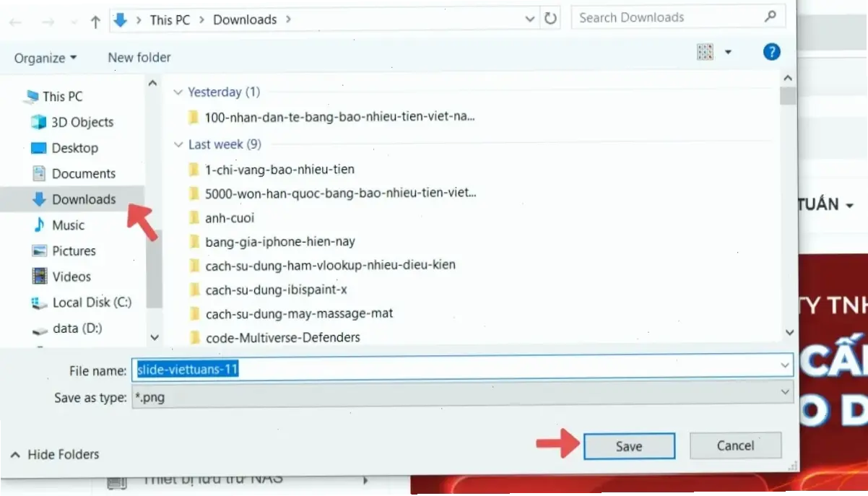Click the Save button
868x496 pixels.
pyautogui.click(x=628, y=446)
